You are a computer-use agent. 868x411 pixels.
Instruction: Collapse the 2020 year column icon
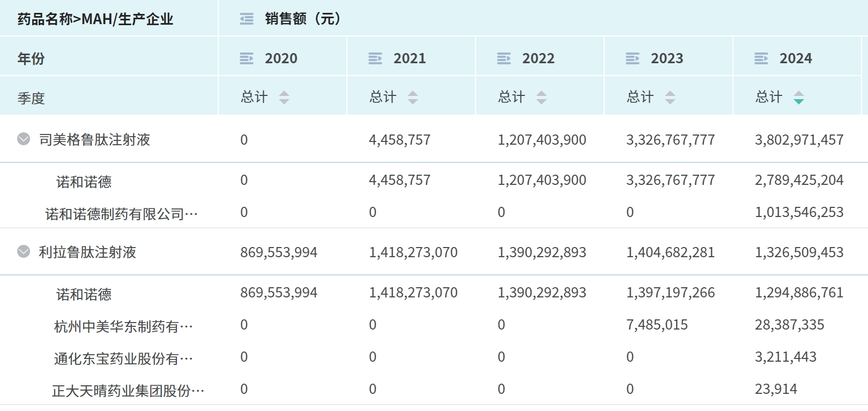247,58
